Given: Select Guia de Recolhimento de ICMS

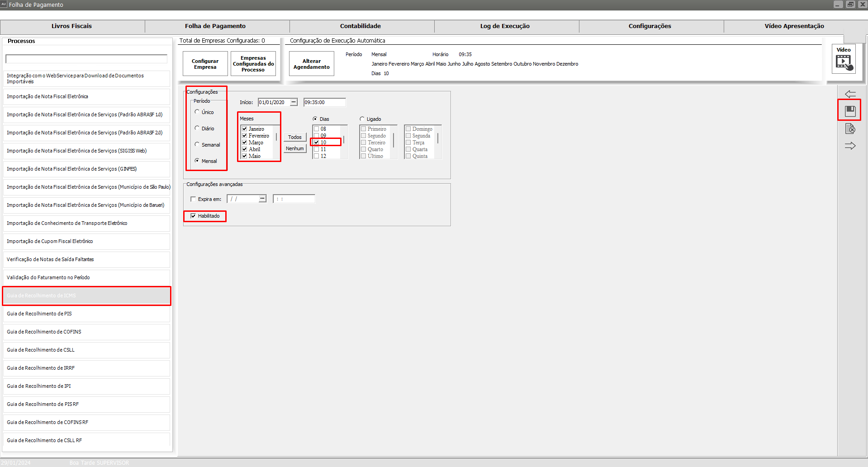Looking at the screenshot, I should click(x=86, y=295).
